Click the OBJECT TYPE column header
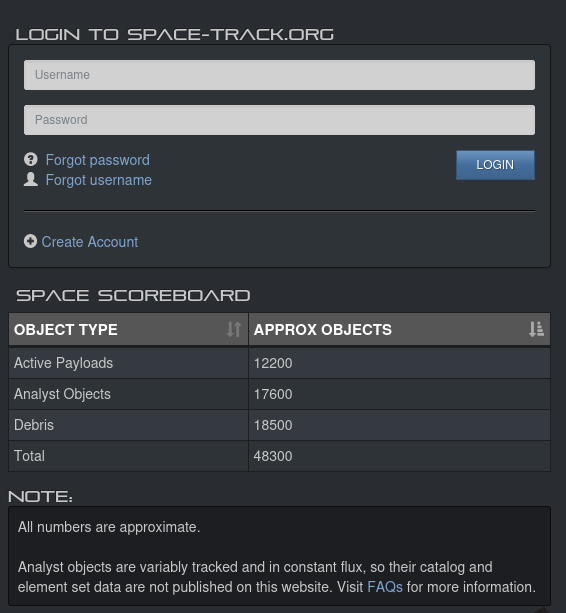Image resolution: width=566 pixels, height=613 pixels. click(128, 329)
